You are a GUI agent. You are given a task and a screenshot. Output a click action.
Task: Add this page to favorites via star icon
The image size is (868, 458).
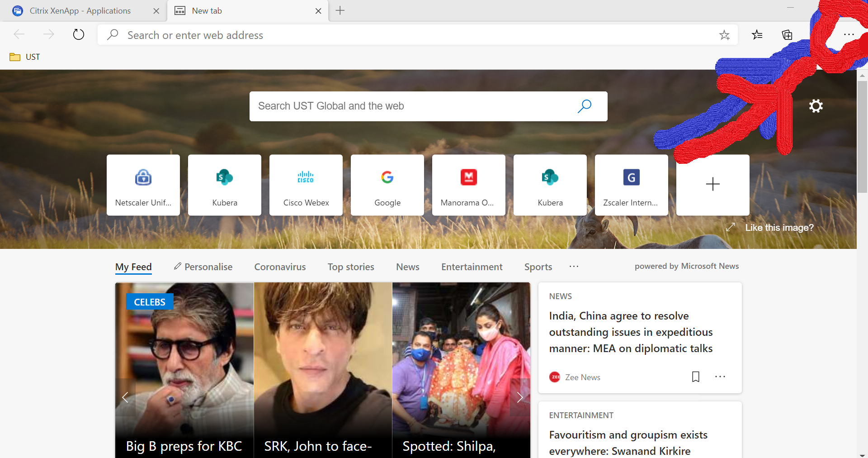pyautogui.click(x=725, y=35)
